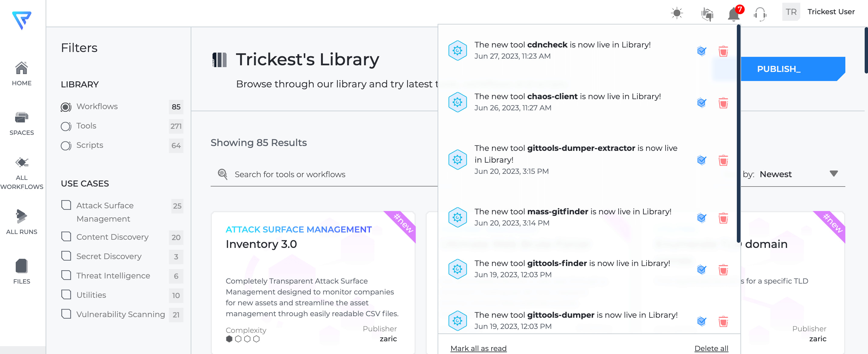This screenshot has height=354, width=868.
Task: Mark the mass-gitfinder notification as read
Action: [701, 218]
